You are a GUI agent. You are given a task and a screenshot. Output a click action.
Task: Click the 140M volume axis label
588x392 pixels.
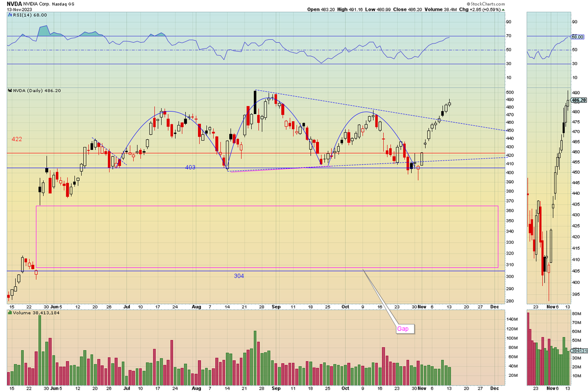pyautogui.click(x=511, y=319)
